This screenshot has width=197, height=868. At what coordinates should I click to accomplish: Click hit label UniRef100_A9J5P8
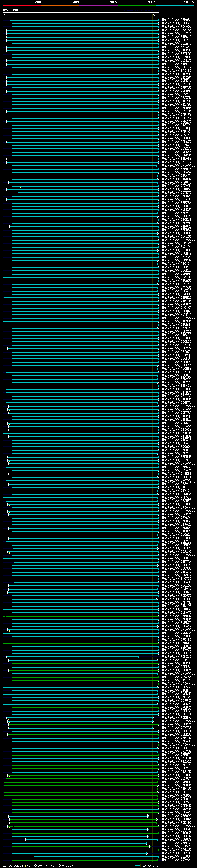177,846
